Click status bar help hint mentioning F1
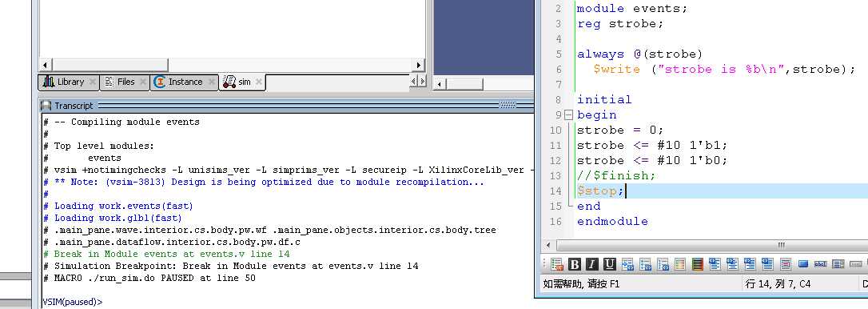The image size is (868, 309). pos(581,284)
